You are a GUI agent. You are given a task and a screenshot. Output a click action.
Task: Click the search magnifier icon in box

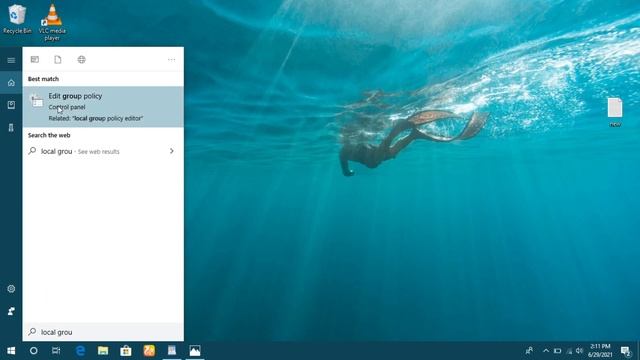pyautogui.click(x=33, y=332)
